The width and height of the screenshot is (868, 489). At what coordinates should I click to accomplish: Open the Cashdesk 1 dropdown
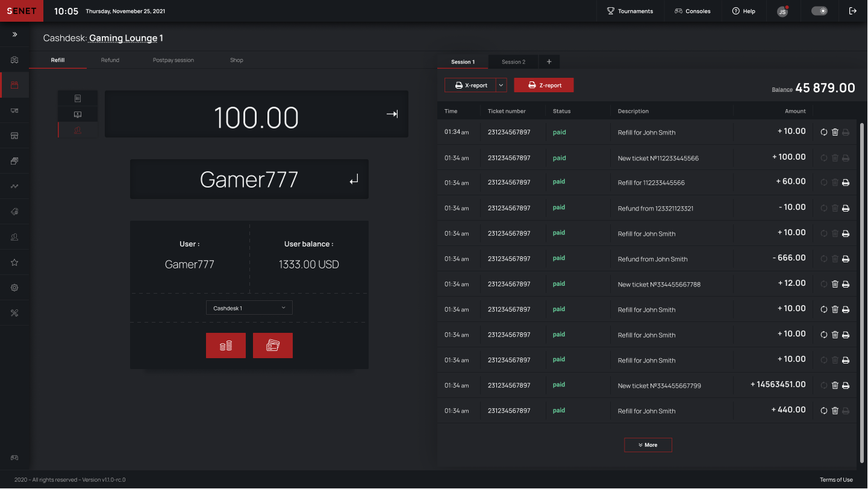[249, 308]
